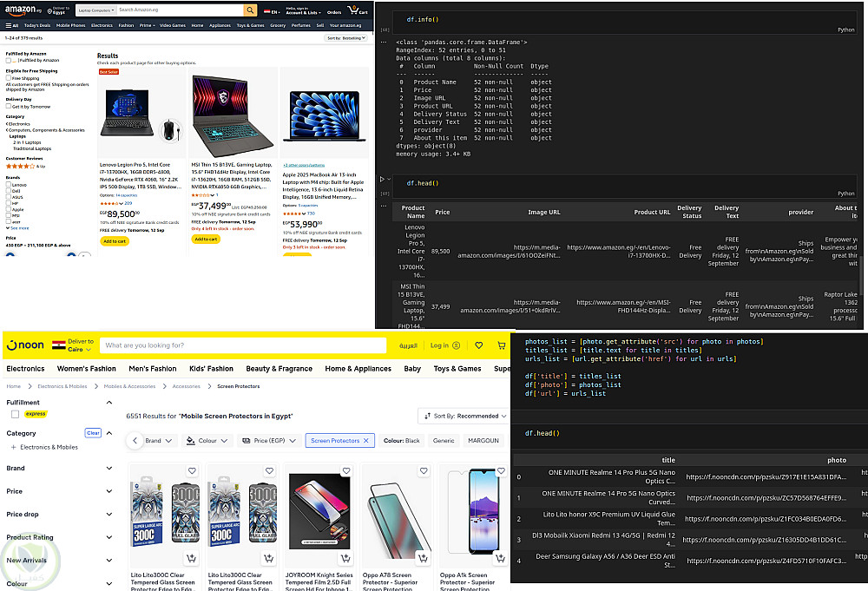This screenshot has height=591, width=868.
Task: Open Electronics category on noon
Action: coord(25,369)
